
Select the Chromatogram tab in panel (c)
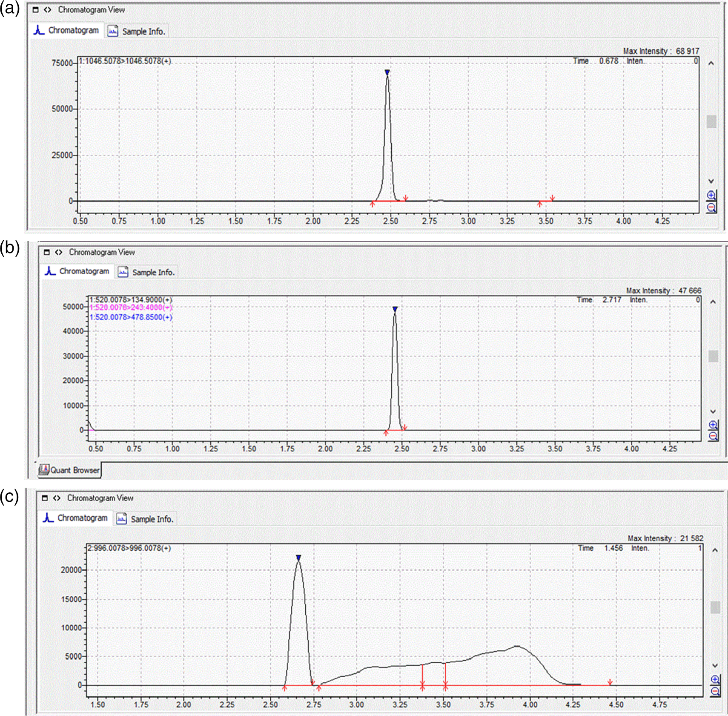76,518
